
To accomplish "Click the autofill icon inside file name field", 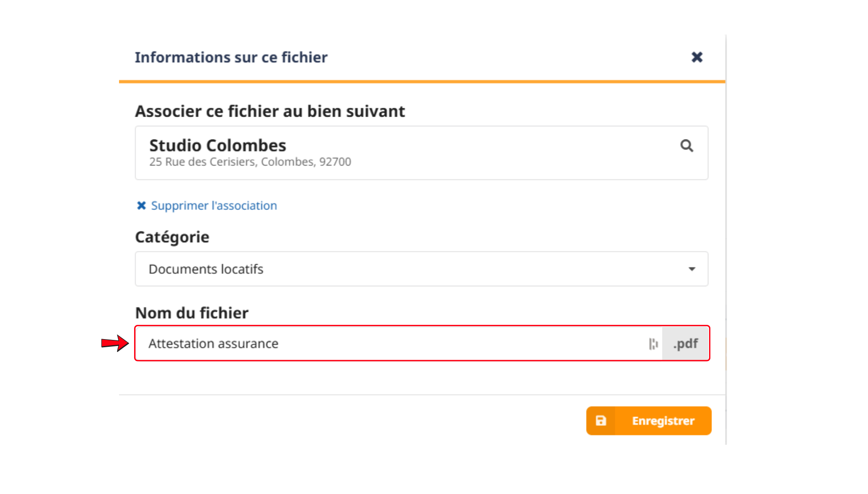I will (653, 344).
